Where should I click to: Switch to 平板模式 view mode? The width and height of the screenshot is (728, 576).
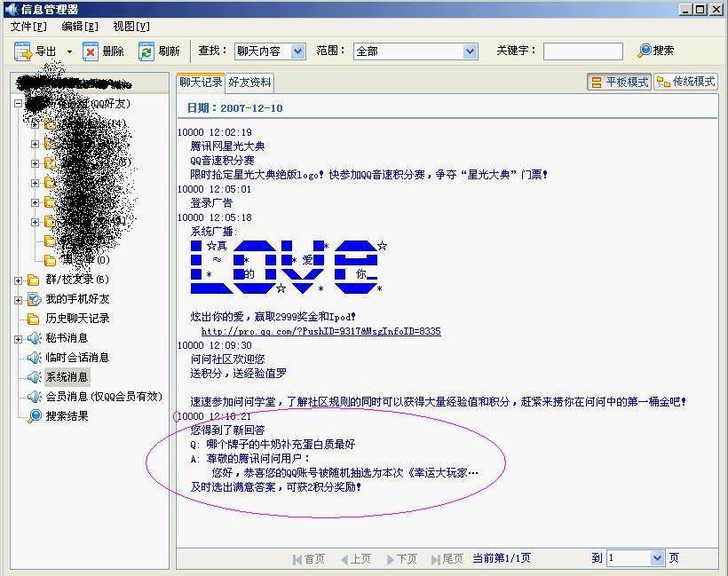pos(619,82)
